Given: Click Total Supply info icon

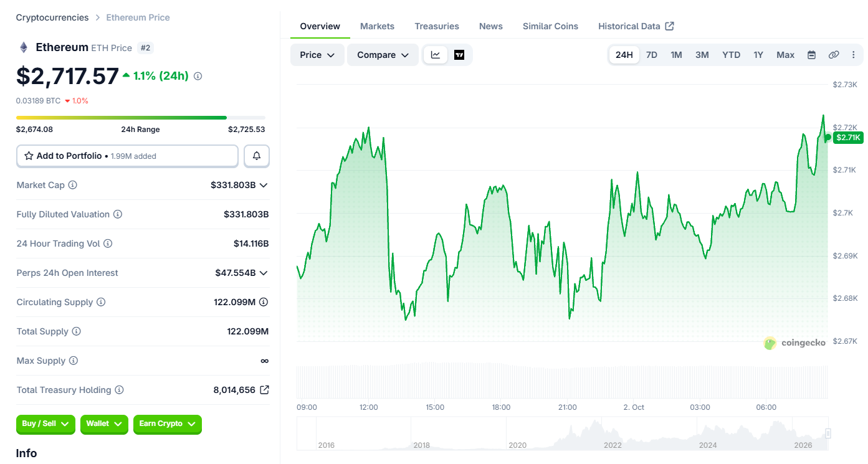Looking at the screenshot, I should pos(76,331).
